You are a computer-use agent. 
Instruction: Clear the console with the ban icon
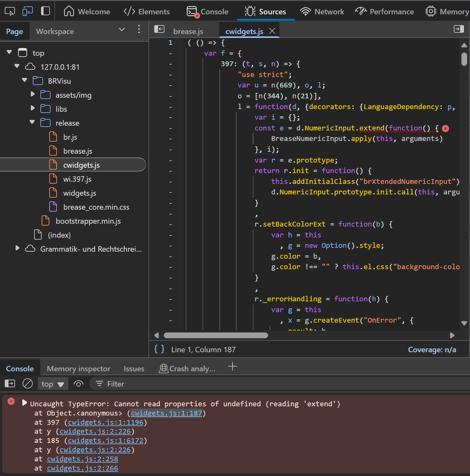tap(28, 384)
